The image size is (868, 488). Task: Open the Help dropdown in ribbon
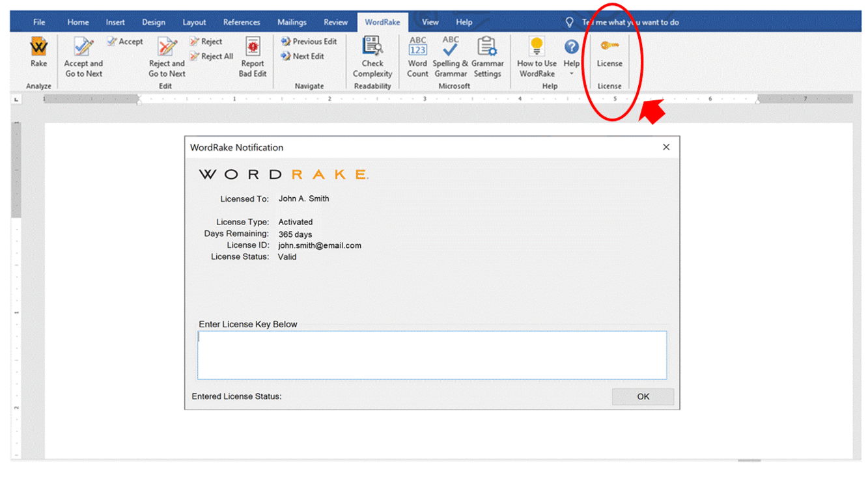571,57
